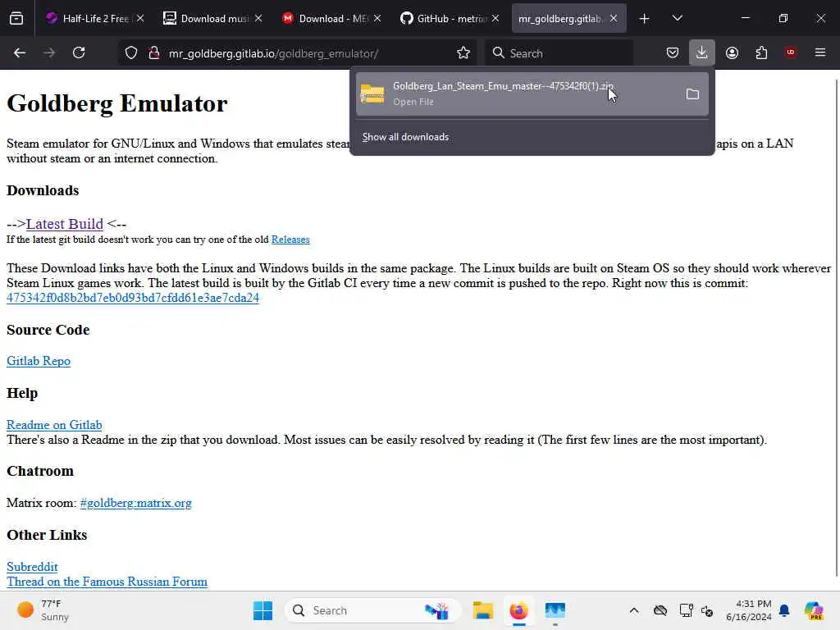Close the Download - MEGA tab
The height and width of the screenshot is (630, 840).
click(x=377, y=19)
